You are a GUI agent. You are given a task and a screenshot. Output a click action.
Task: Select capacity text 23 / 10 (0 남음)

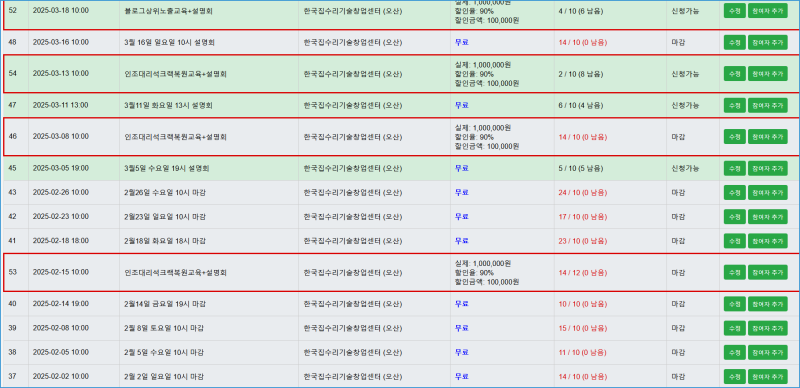[x=583, y=240]
